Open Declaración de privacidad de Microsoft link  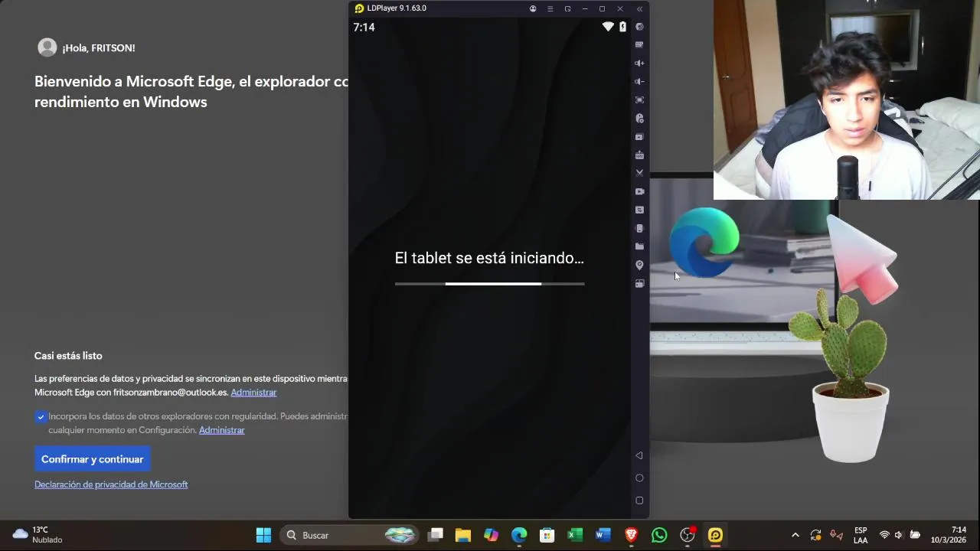111,484
